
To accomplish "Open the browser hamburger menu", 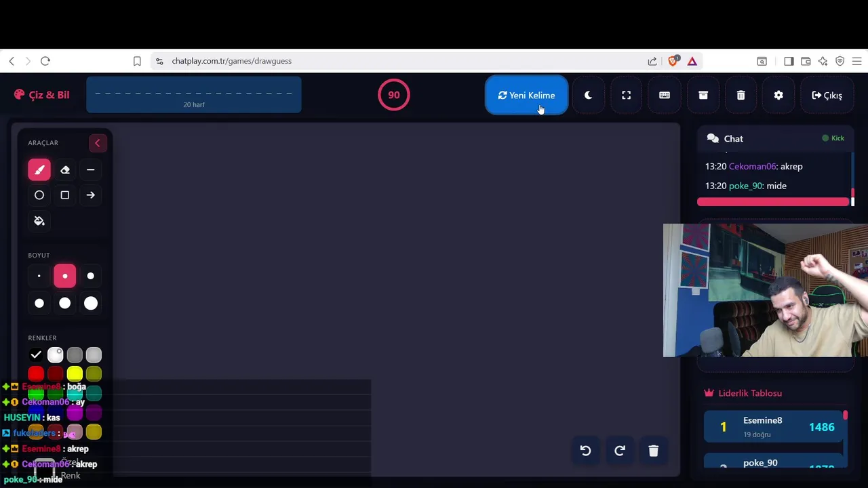I will point(856,61).
